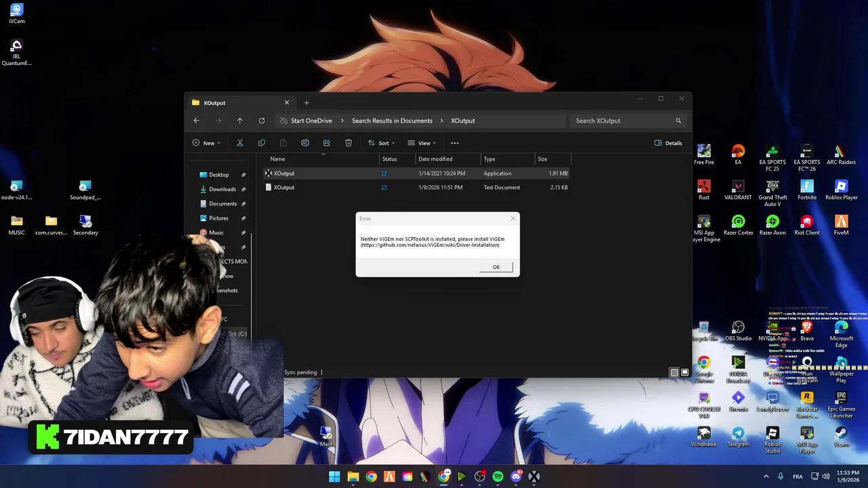Open Downloads in the sidebar
Screen dimensions: 868x488
point(222,190)
